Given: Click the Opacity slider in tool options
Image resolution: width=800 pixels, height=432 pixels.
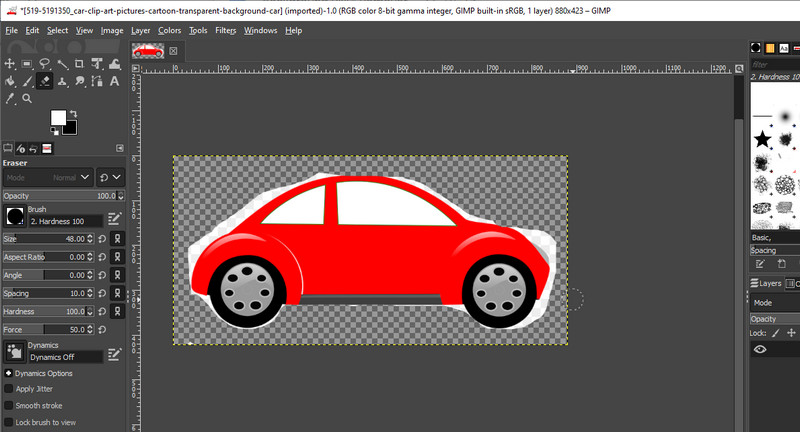Looking at the screenshot, I should (60, 195).
